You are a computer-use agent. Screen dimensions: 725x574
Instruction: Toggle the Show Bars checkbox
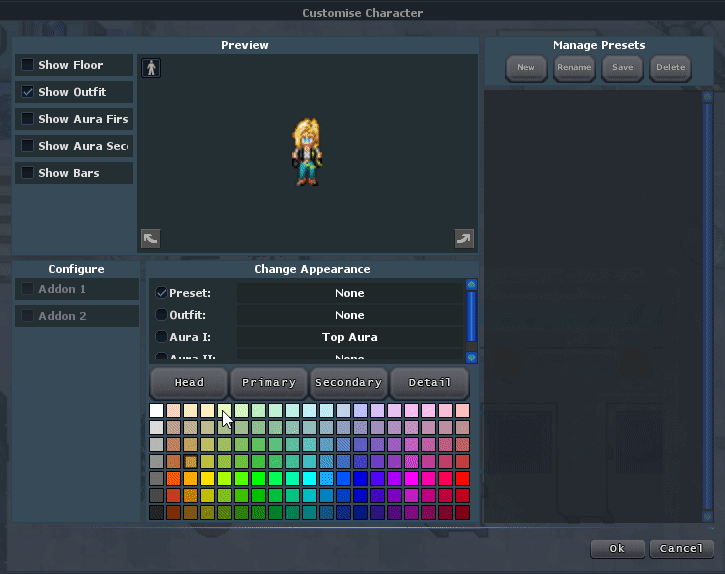pos(28,173)
